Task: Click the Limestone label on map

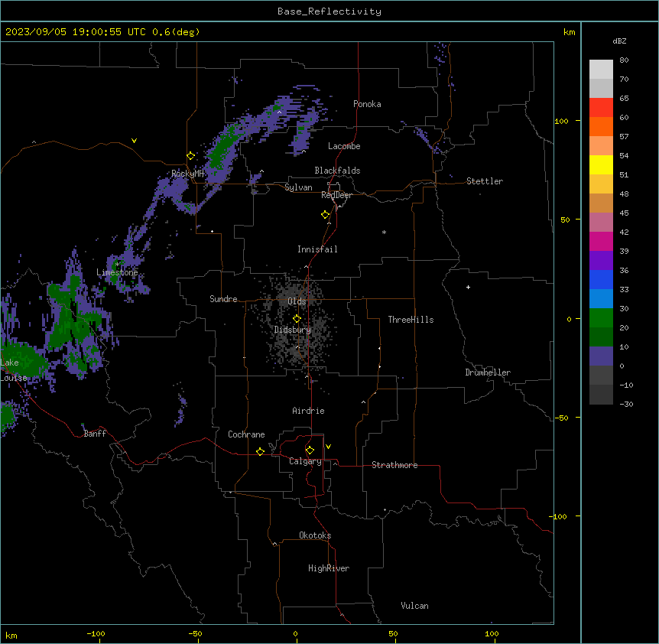Action: coord(117,272)
